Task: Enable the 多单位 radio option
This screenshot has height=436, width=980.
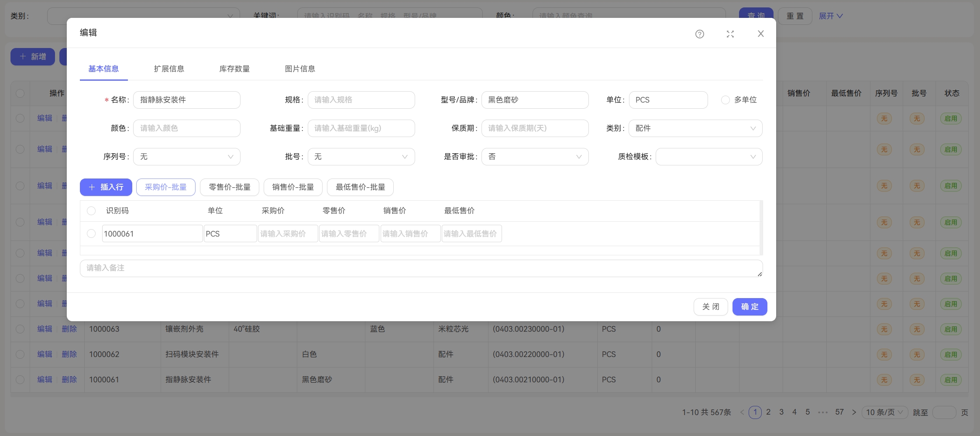Action: [725, 100]
